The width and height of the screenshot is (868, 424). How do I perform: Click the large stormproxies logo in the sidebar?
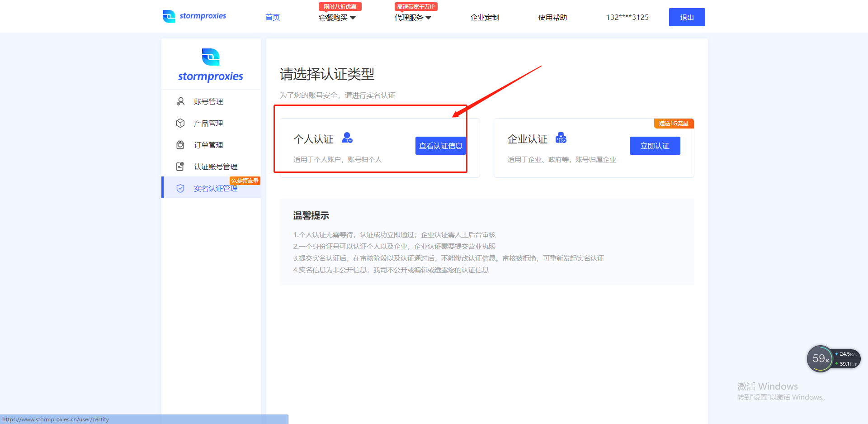(x=211, y=65)
